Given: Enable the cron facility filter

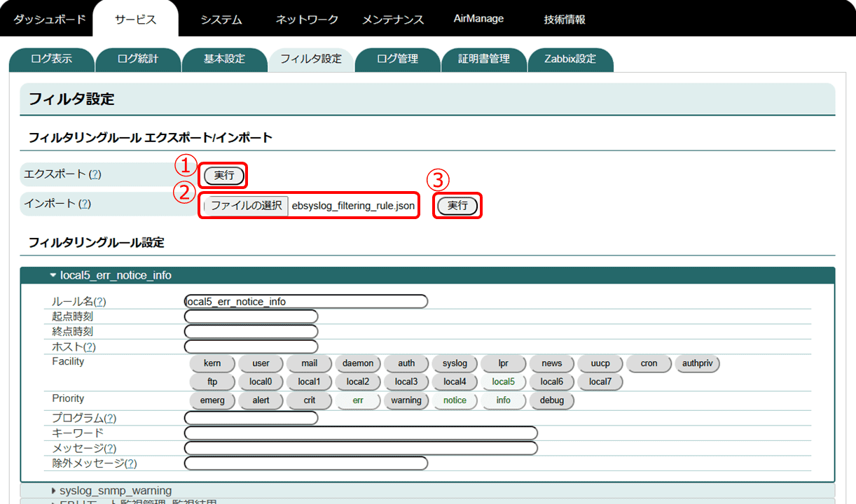Looking at the screenshot, I should click(x=649, y=363).
